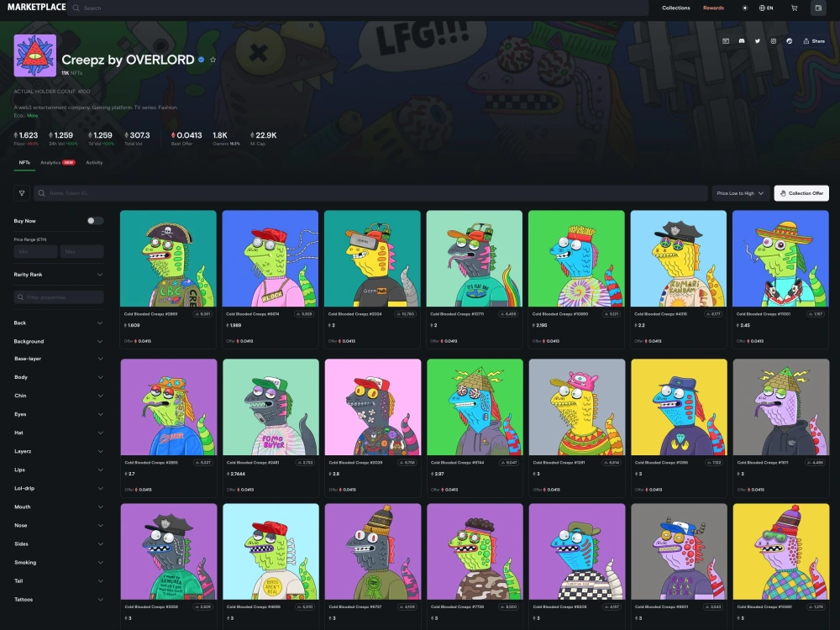Screen dimensions: 840x630
Task: Switch to the Analytics tab
Action: 57,163
